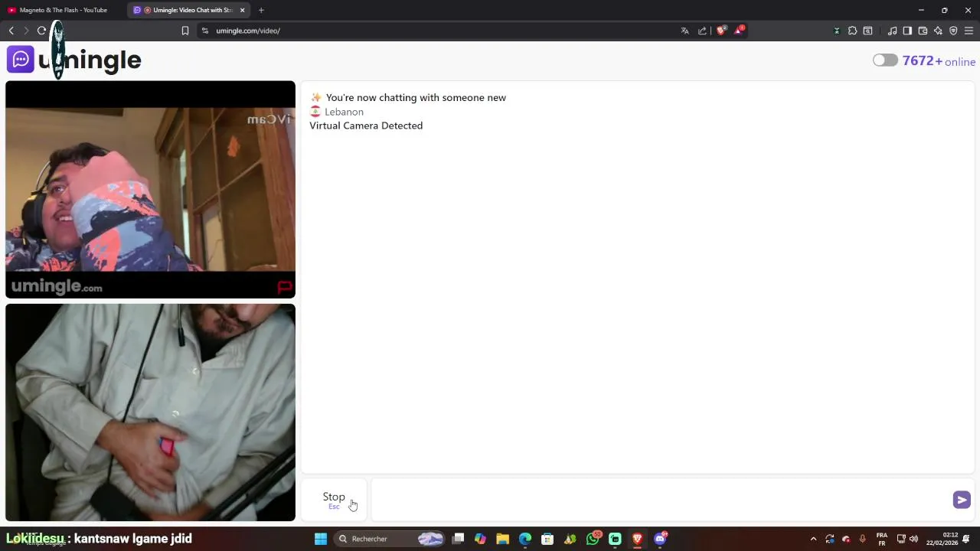This screenshot has height=551, width=980.
Task: Close the Umingle Video Chat tab
Action: coord(243,10)
